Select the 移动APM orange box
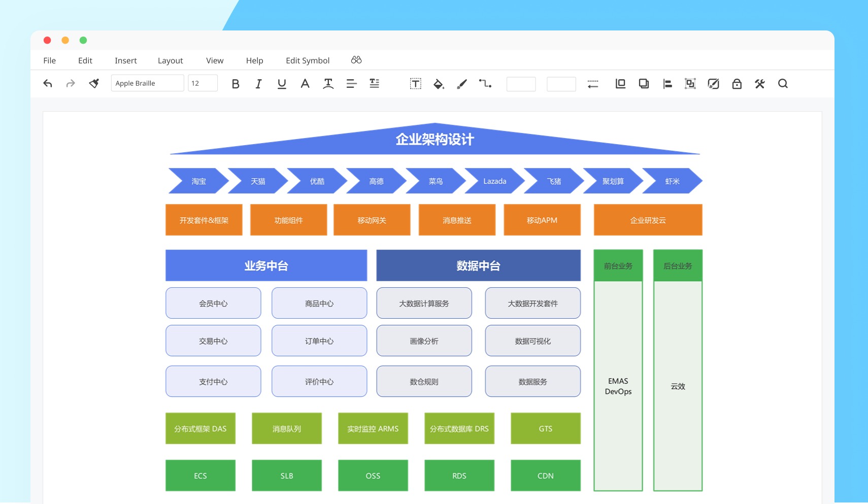Viewport: 868px width, 504px height. point(542,220)
